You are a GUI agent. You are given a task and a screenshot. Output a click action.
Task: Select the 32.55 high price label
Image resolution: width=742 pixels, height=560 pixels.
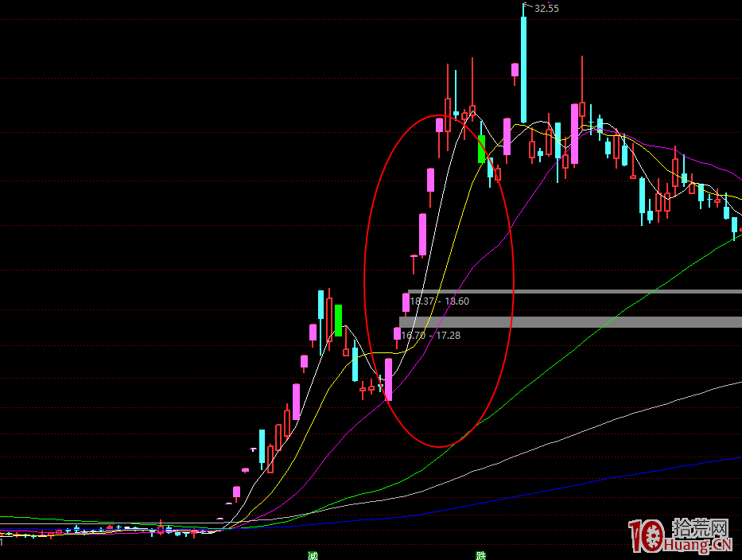point(546,9)
